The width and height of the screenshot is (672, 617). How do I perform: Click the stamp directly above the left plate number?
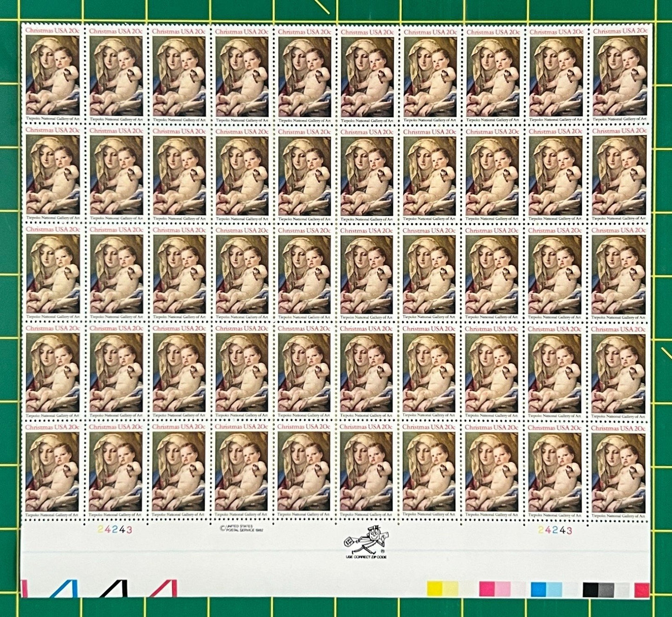point(115,470)
